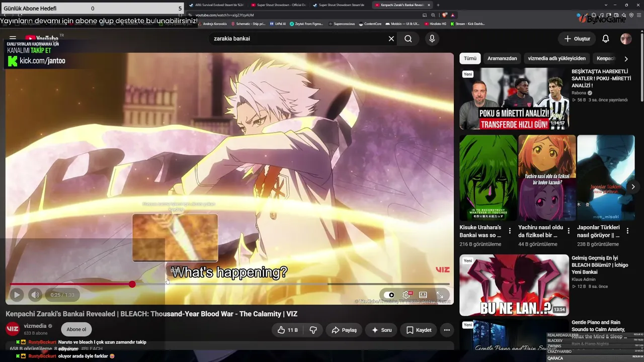Select the Aramanızdan filter chip

click(x=502, y=58)
